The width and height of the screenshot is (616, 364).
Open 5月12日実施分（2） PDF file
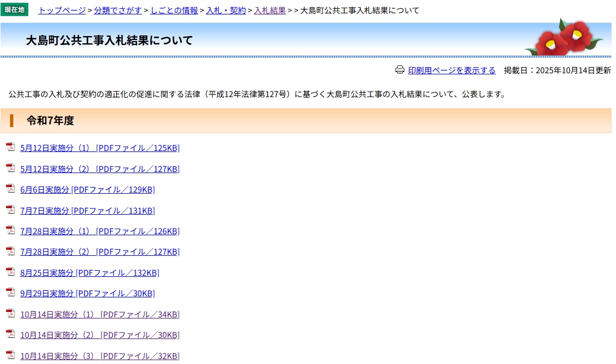click(x=100, y=169)
